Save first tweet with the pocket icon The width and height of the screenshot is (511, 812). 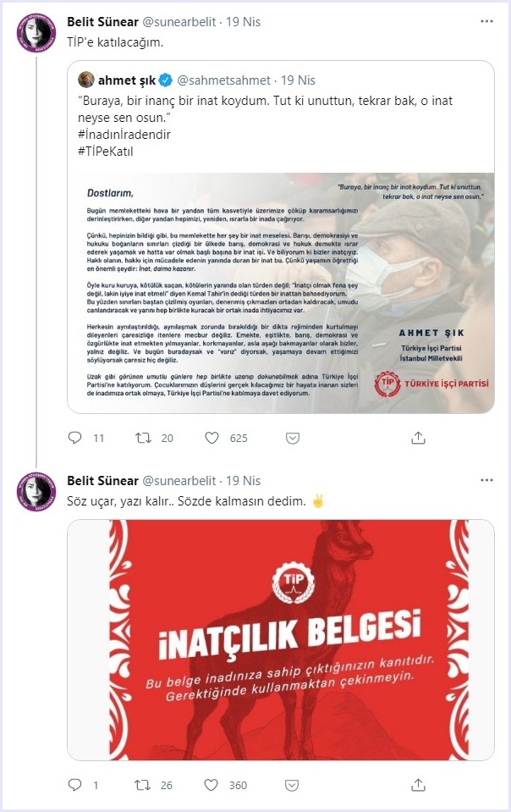coord(292,438)
